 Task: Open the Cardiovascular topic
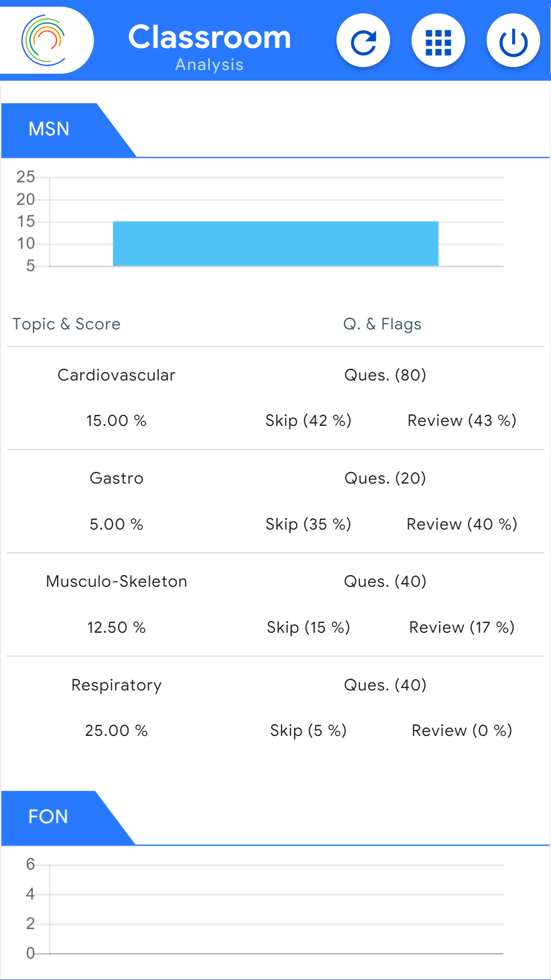(116, 375)
